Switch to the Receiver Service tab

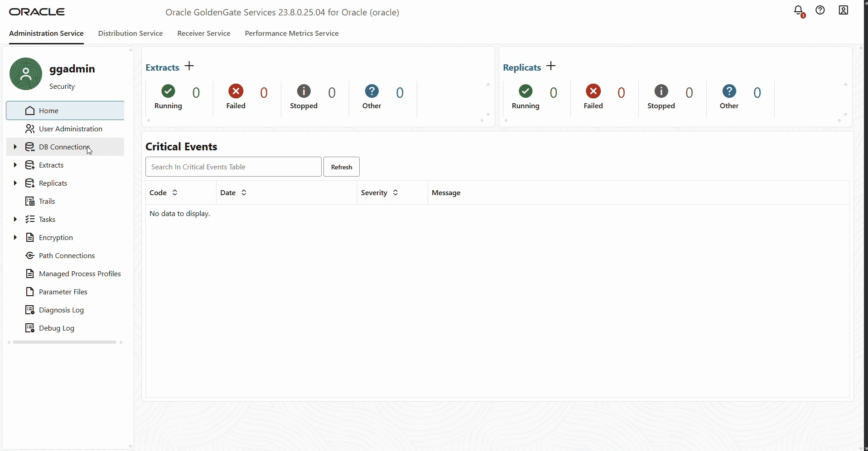pos(204,34)
